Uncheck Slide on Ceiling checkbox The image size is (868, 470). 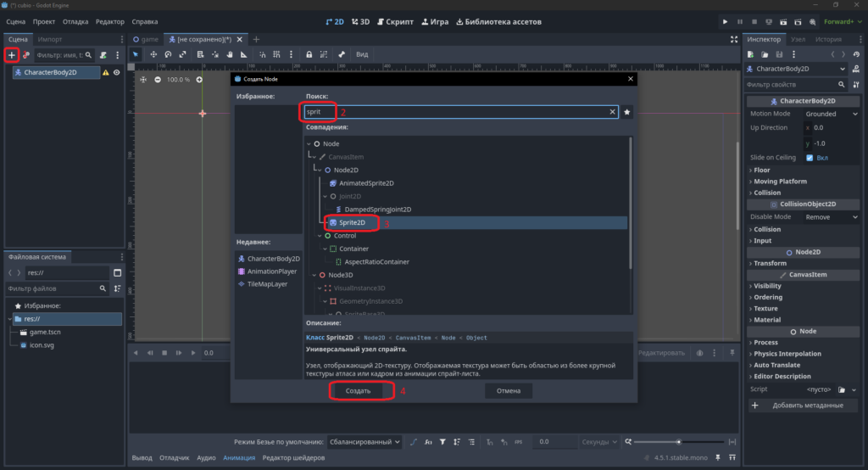click(x=810, y=158)
